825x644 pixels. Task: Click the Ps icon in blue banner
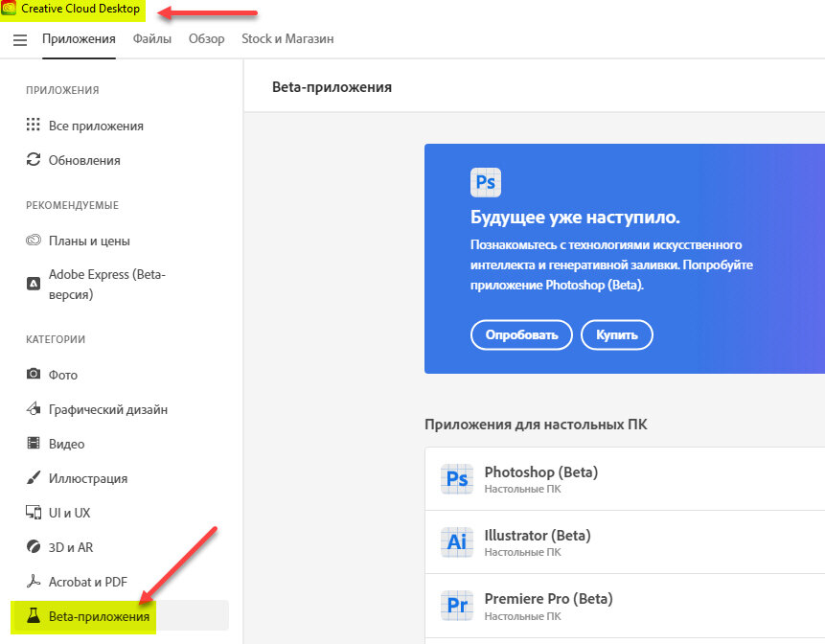tap(486, 183)
